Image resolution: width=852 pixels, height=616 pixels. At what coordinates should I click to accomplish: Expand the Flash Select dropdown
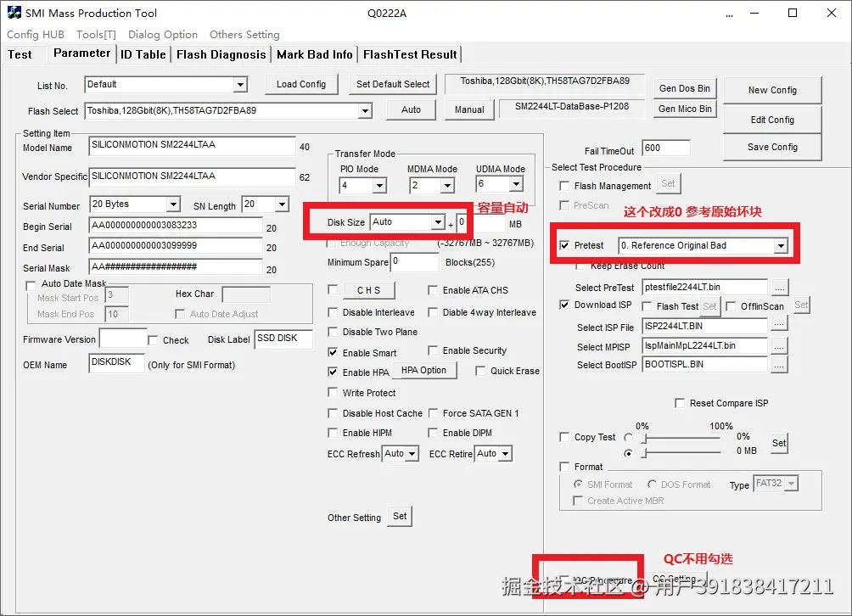(x=365, y=111)
